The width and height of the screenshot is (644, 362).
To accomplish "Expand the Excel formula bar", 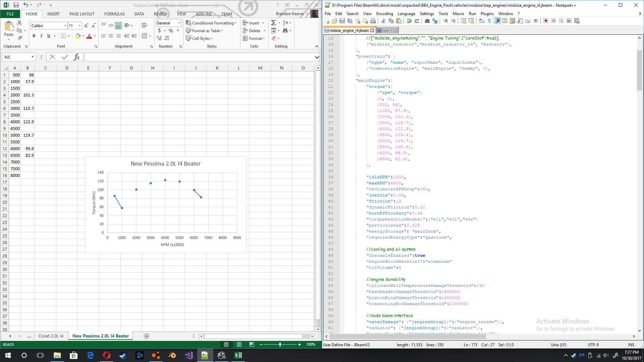I will [x=317, y=57].
